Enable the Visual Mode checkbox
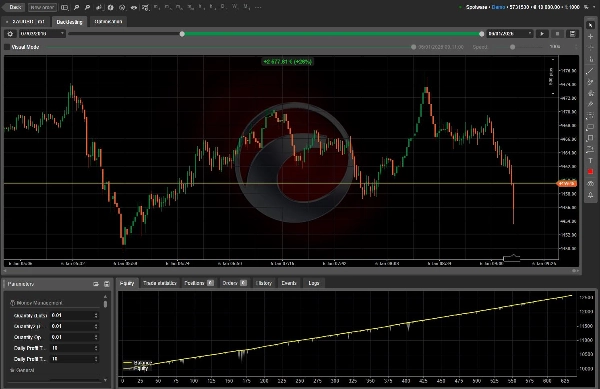600x389 pixels. [7, 47]
